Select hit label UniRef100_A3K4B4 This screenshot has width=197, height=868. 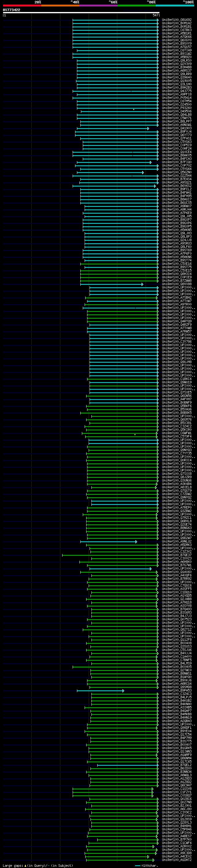coord(177,484)
